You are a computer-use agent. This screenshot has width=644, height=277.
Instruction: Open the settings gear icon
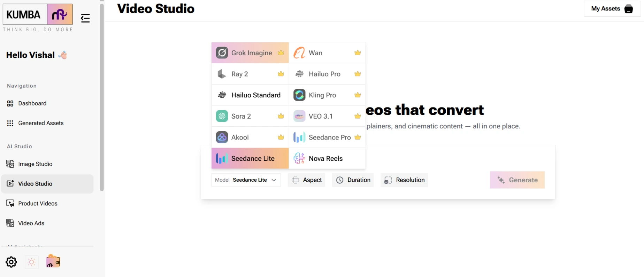click(x=11, y=262)
